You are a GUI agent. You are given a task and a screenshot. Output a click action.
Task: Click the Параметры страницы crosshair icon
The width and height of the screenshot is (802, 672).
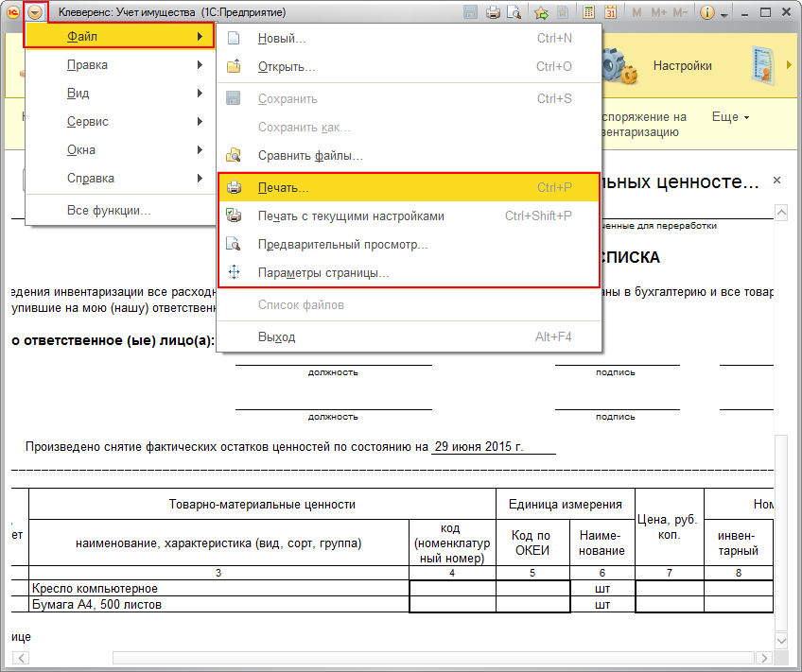click(x=234, y=272)
